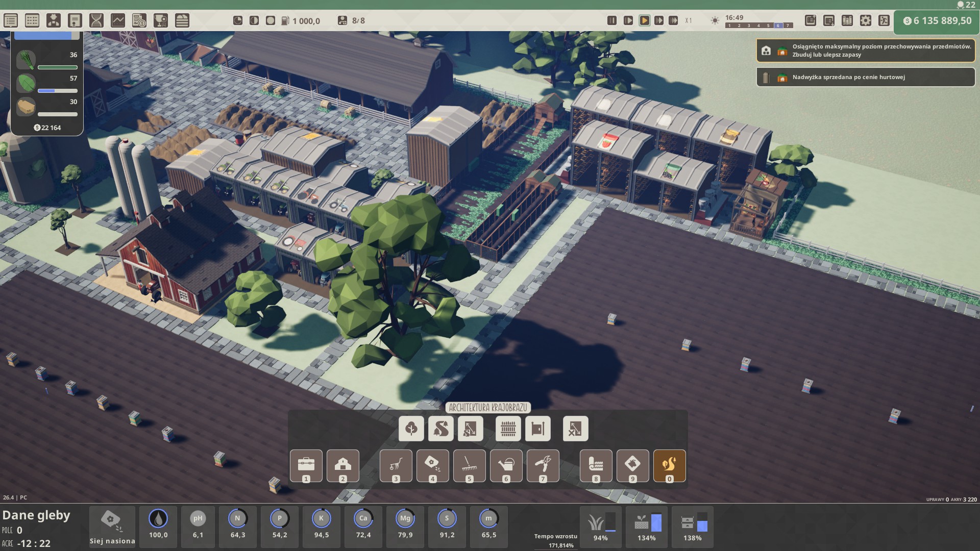Click the Siej nasiona button
This screenshot has width=980, height=551.
pos(112,527)
